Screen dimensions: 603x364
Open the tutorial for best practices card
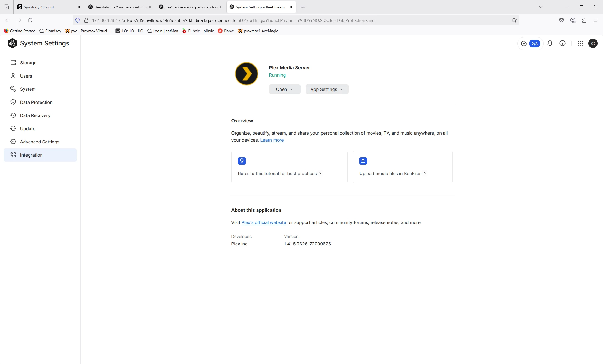[289, 167]
